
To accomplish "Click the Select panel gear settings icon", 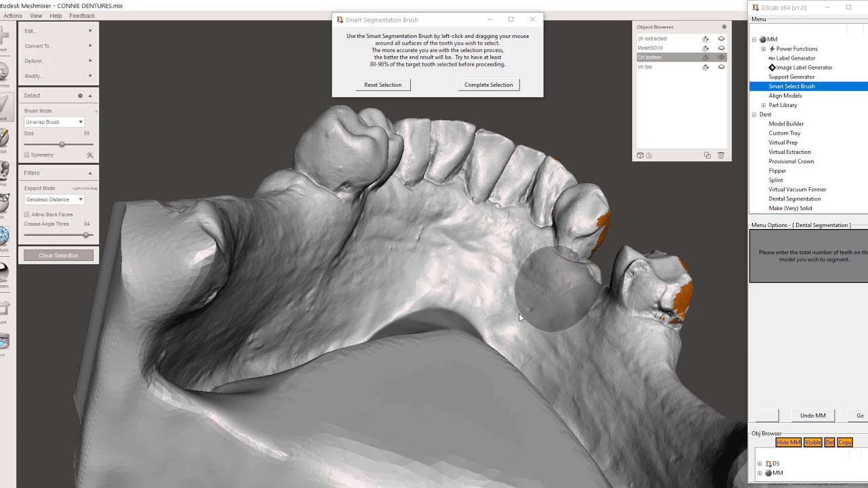I will [x=80, y=96].
